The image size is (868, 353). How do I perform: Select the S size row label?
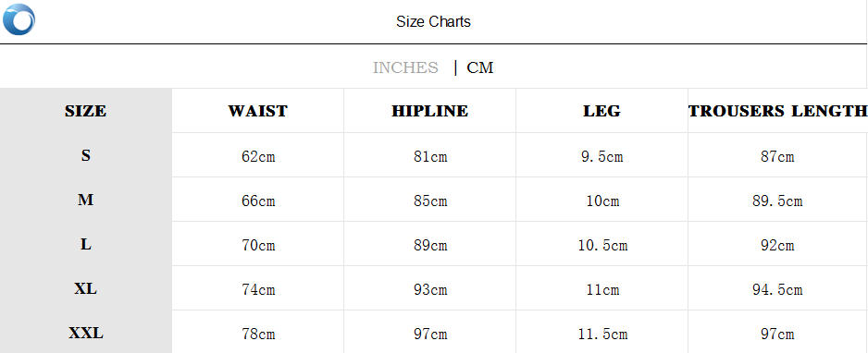click(x=86, y=155)
